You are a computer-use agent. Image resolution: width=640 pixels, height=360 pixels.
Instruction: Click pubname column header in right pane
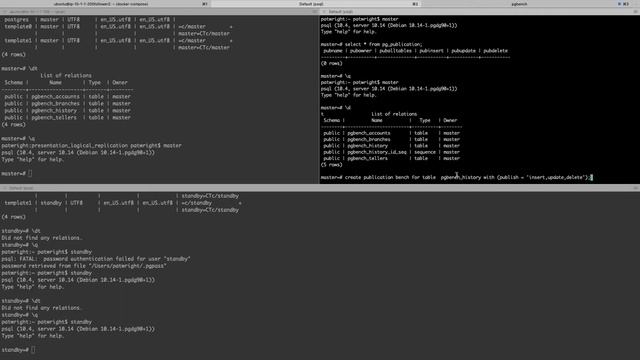click(333, 51)
